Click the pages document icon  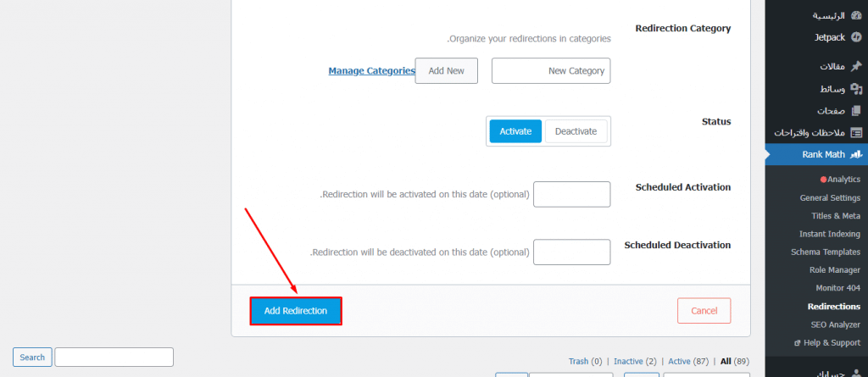(856, 111)
